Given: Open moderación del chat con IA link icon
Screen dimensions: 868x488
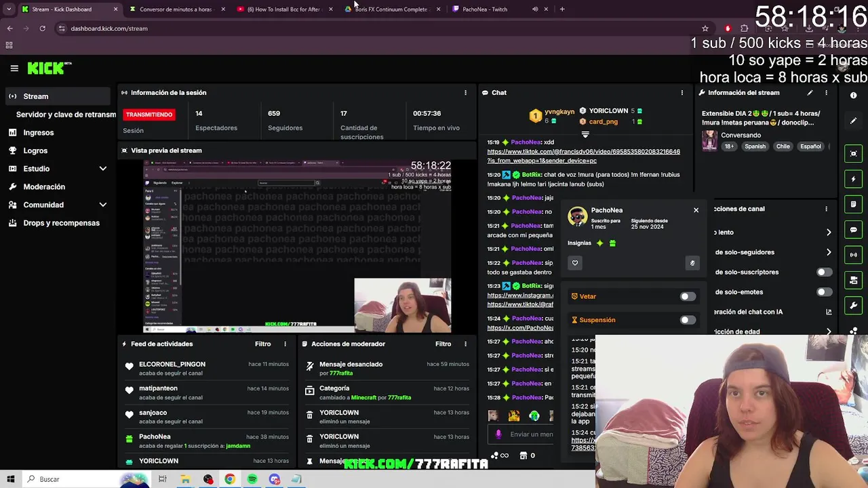Looking at the screenshot, I should point(829,312).
